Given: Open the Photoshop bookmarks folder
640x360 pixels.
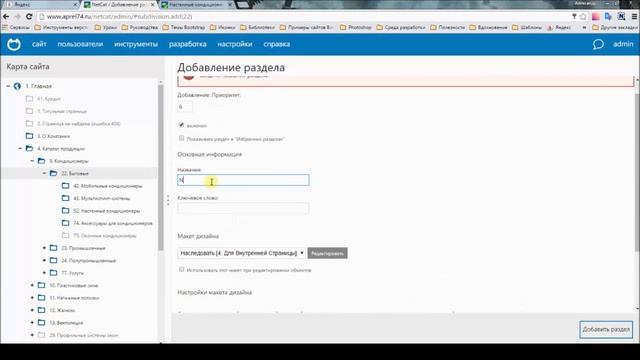Looking at the screenshot, I should click(x=356, y=27).
